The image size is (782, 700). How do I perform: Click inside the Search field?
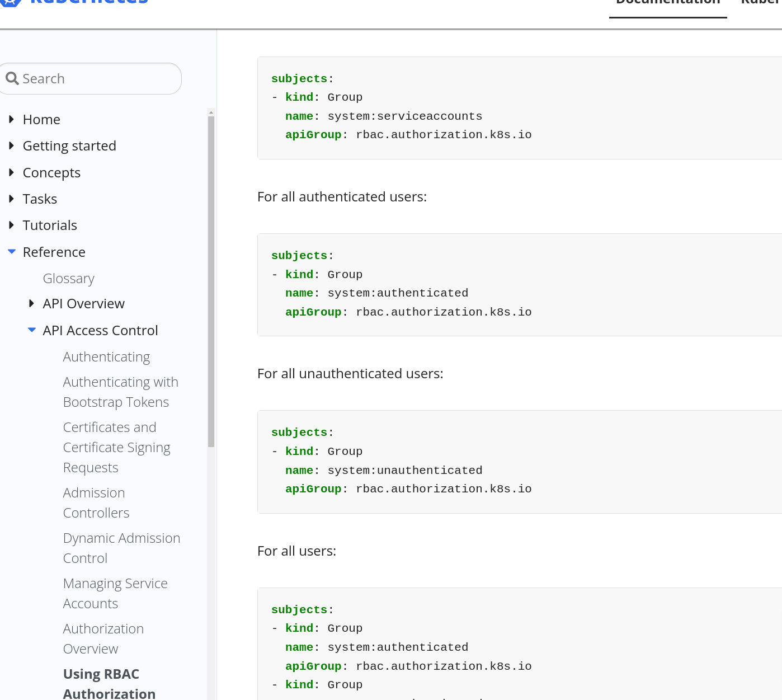click(x=89, y=78)
